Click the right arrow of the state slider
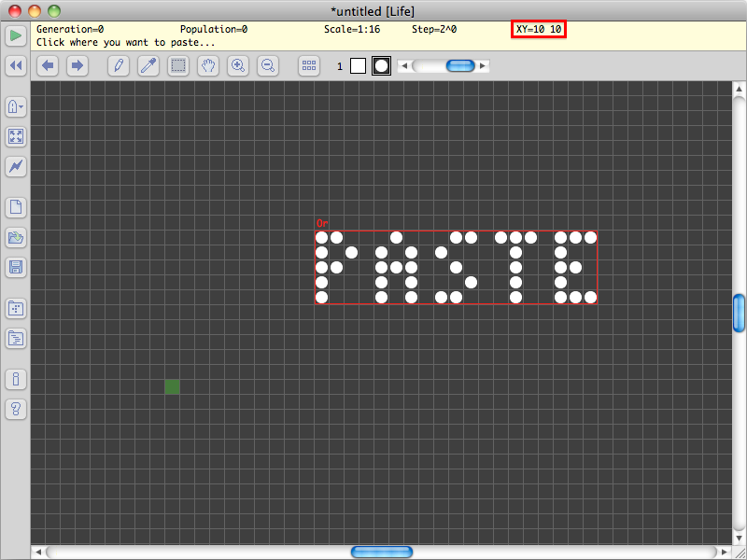The height and width of the screenshot is (560, 747). tap(483, 65)
